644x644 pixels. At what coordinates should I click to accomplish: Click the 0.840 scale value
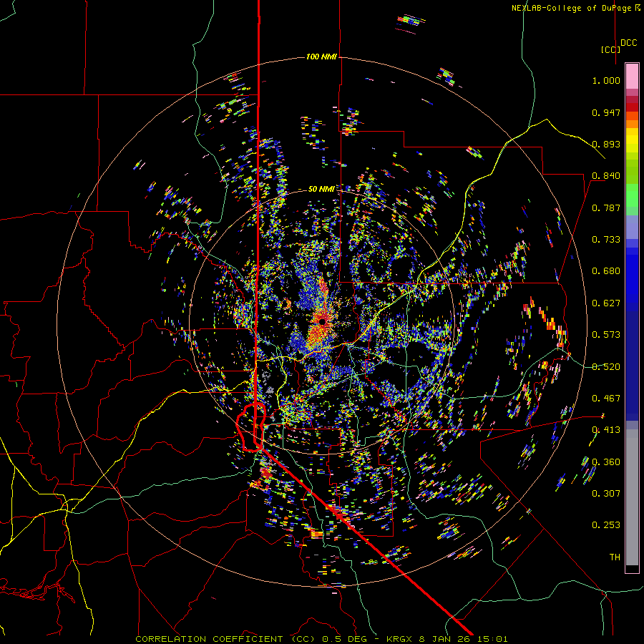click(x=606, y=176)
